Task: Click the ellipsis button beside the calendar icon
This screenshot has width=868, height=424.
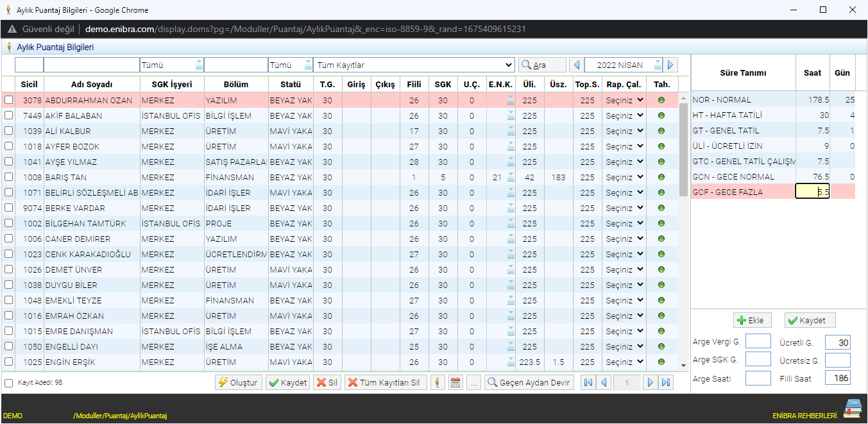Action: tap(473, 383)
